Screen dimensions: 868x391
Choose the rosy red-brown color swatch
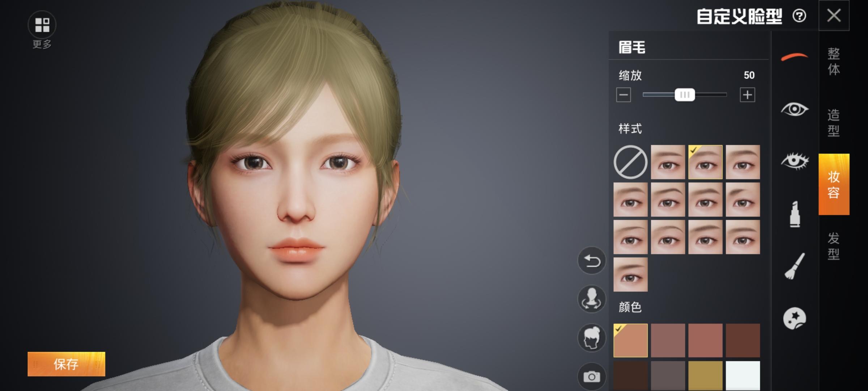coord(705,340)
